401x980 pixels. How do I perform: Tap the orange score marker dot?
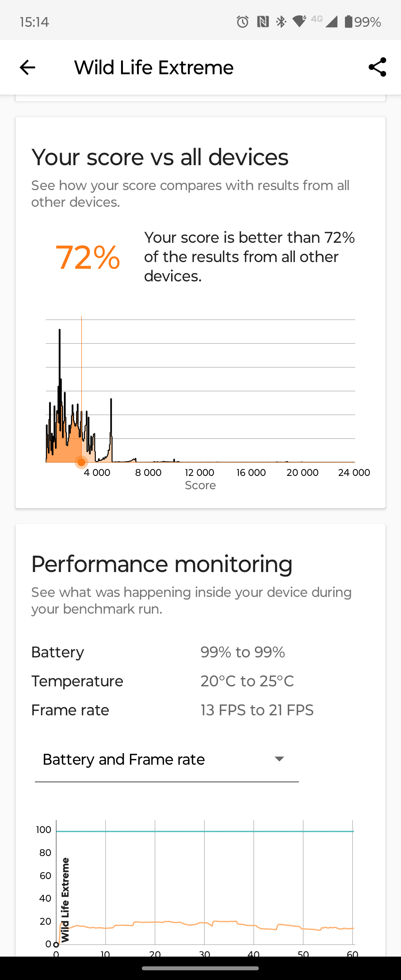tap(81, 462)
